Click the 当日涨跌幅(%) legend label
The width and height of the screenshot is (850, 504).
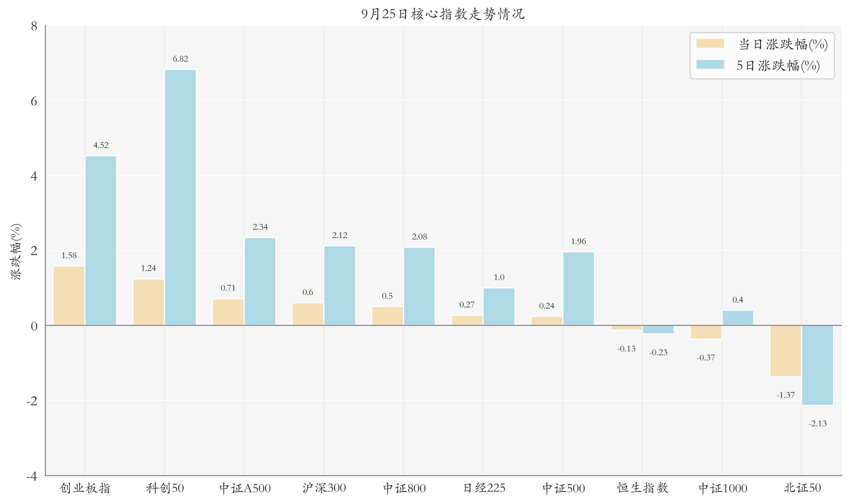tap(783, 45)
